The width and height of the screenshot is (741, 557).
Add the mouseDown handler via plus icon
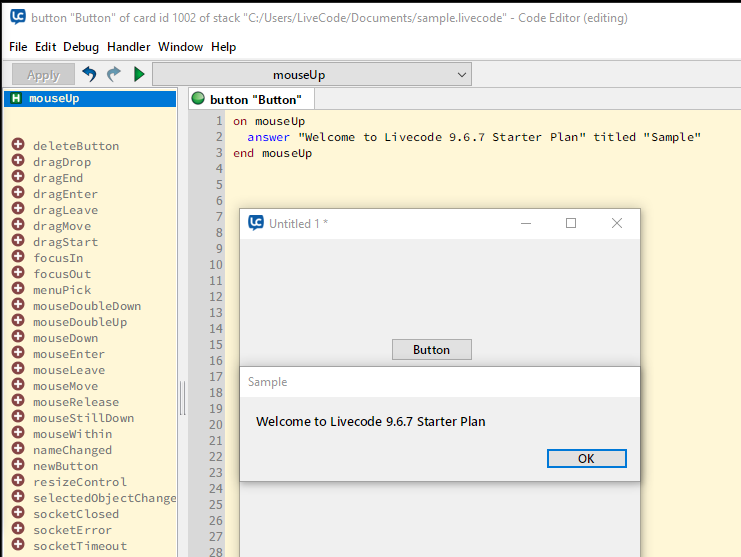(x=18, y=338)
